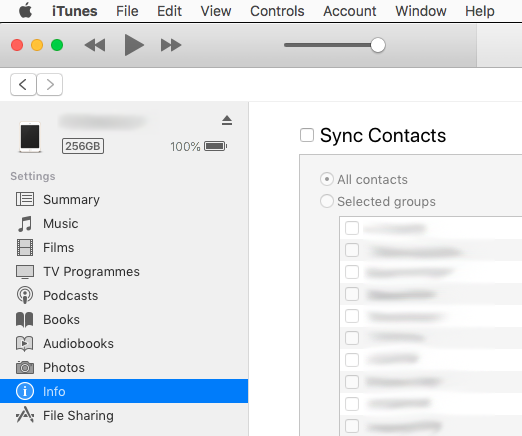Open the Apple menu

coord(25,11)
